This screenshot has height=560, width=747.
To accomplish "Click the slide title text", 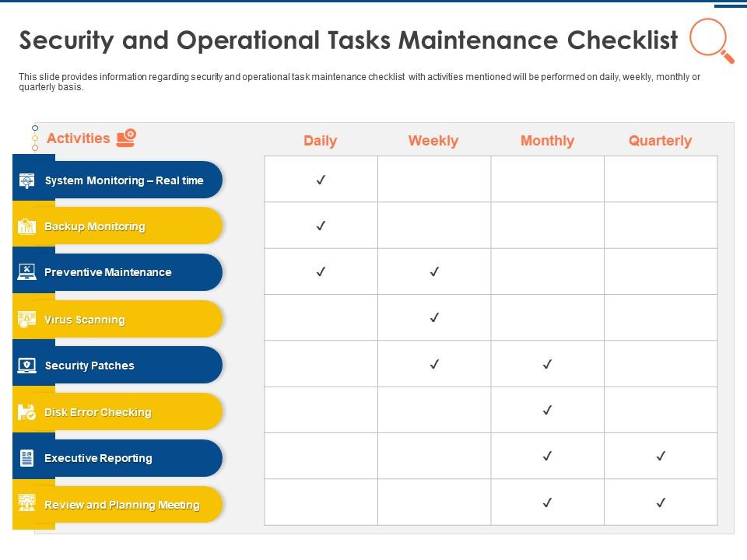I will [x=349, y=40].
